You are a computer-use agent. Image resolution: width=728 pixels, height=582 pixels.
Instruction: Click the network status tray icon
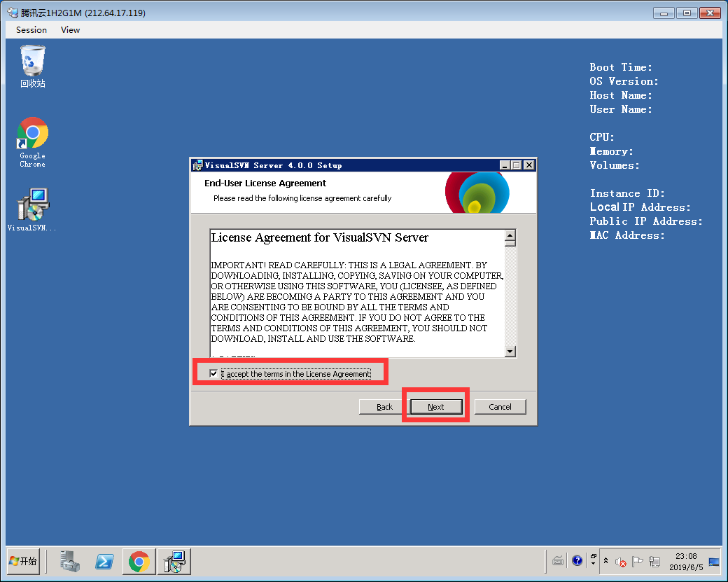coord(654,561)
